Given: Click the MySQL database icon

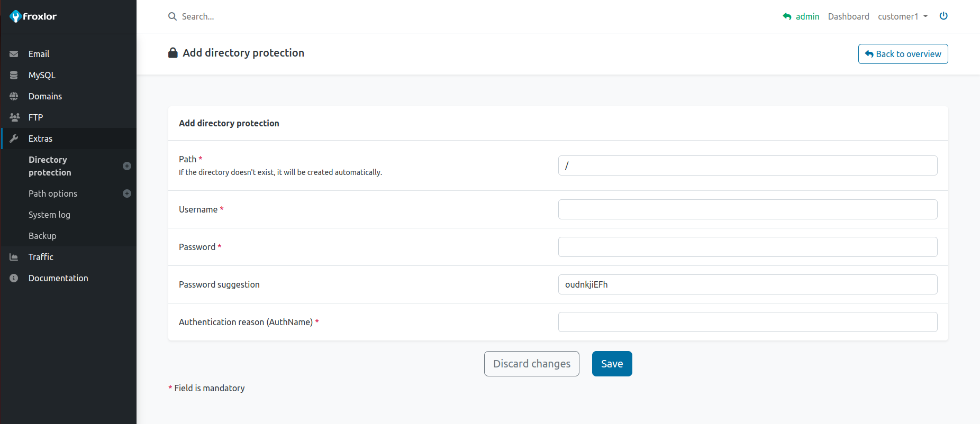Looking at the screenshot, I should tap(14, 75).
